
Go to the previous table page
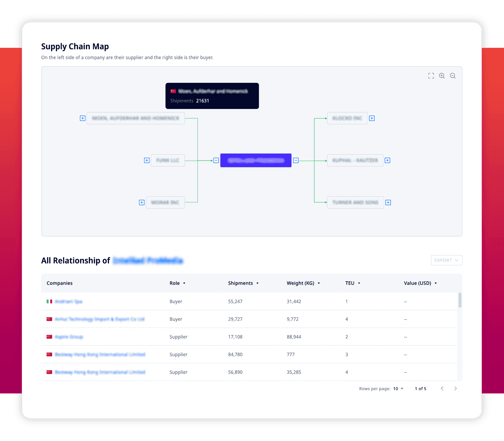(442, 388)
